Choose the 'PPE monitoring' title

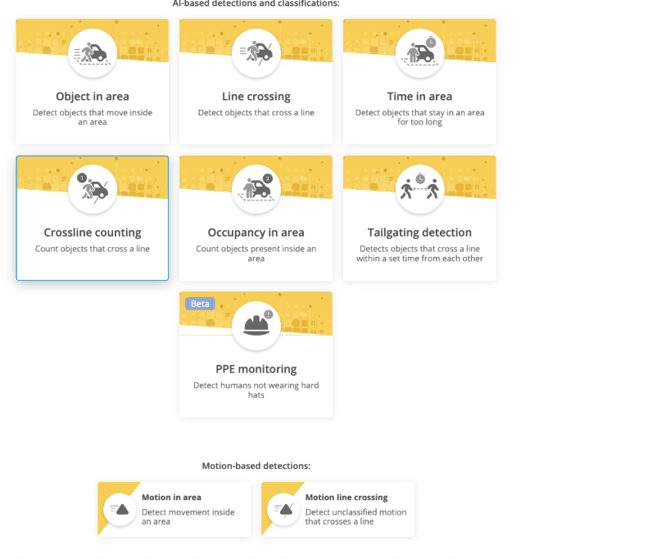point(256,369)
